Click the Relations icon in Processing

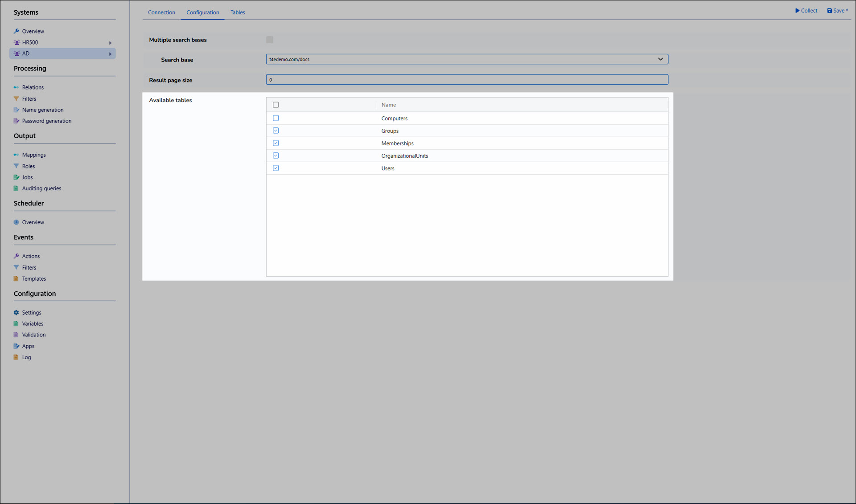pos(16,87)
